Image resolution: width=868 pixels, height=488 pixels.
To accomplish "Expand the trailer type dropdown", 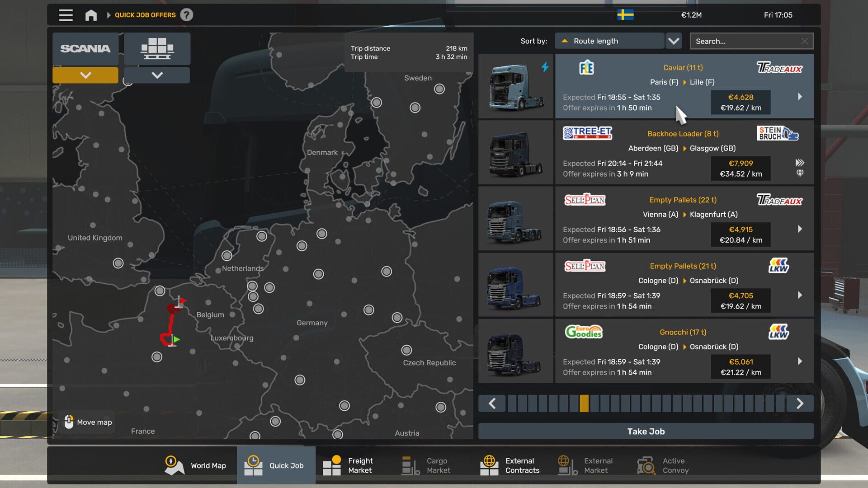I will point(157,75).
